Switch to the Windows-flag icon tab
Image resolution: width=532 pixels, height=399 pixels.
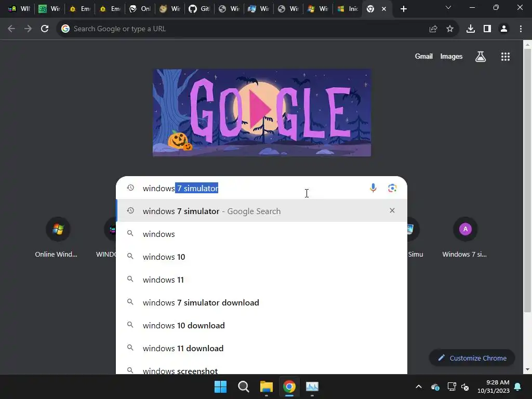click(318, 9)
